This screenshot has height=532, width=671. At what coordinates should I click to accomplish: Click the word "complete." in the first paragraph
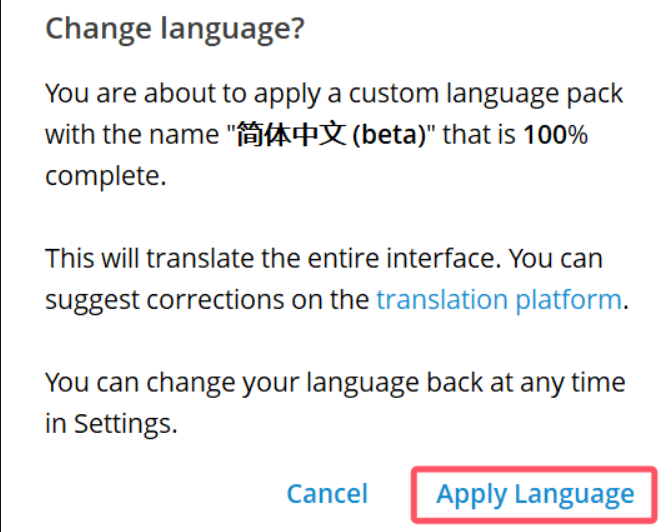[102, 175]
